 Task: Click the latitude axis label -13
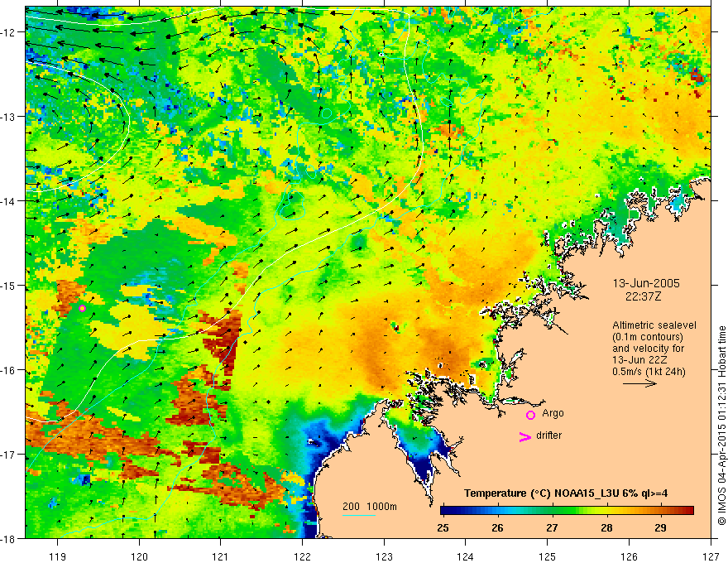coord(9,117)
